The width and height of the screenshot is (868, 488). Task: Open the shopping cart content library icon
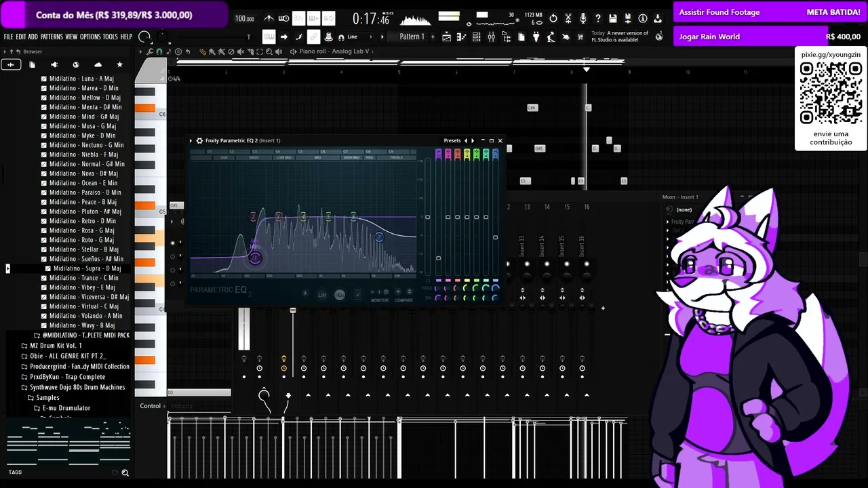coord(580,37)
